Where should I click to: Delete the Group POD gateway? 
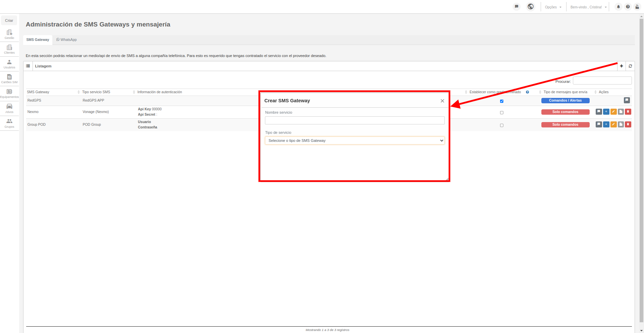click(628, 124)
